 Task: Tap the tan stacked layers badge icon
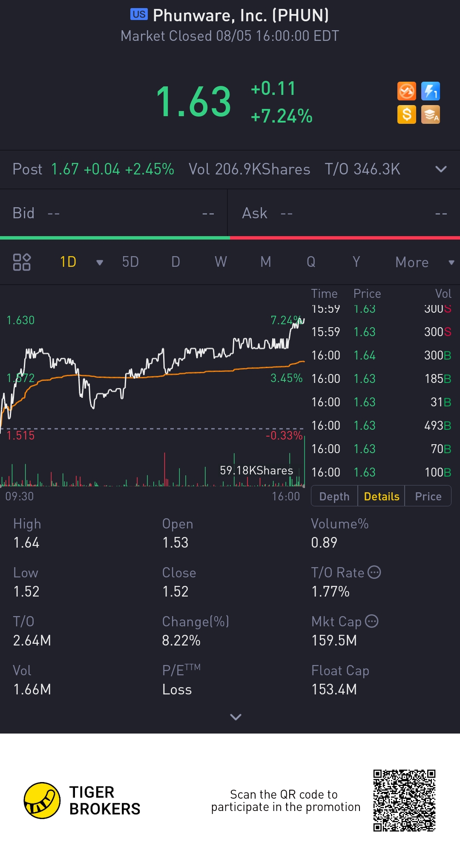coord(431,114)
